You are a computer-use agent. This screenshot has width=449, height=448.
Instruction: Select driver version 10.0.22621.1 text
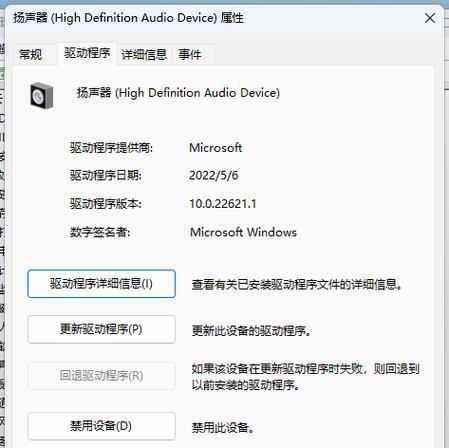pyautogui.click(x=223, y=204)
